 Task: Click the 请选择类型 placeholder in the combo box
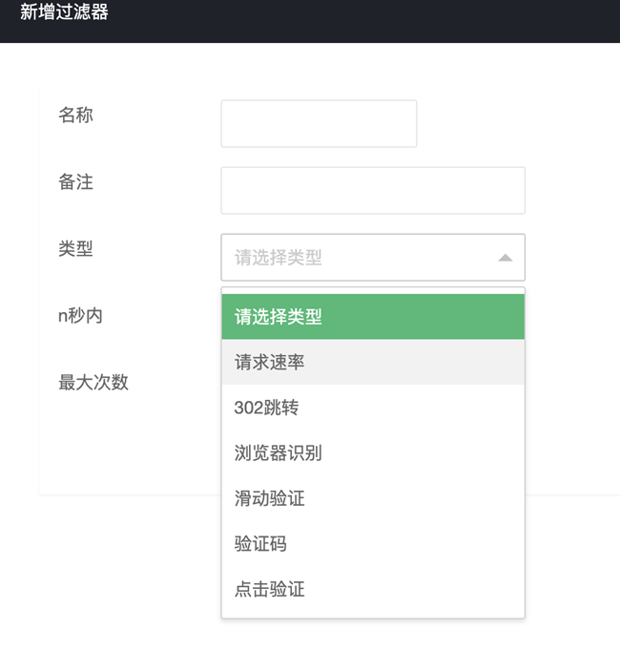[279, 258]
